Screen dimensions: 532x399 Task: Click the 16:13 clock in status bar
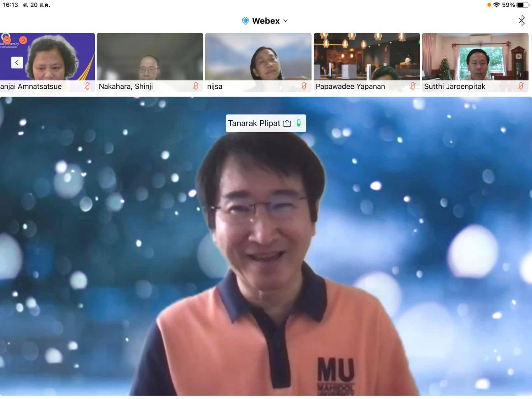(11, 5)
